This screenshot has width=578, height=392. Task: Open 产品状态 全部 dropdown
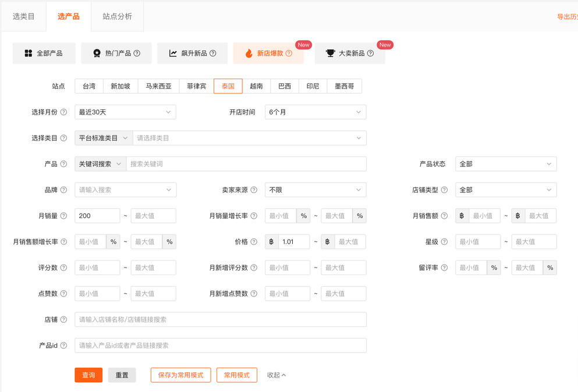[x=506, y=164]
